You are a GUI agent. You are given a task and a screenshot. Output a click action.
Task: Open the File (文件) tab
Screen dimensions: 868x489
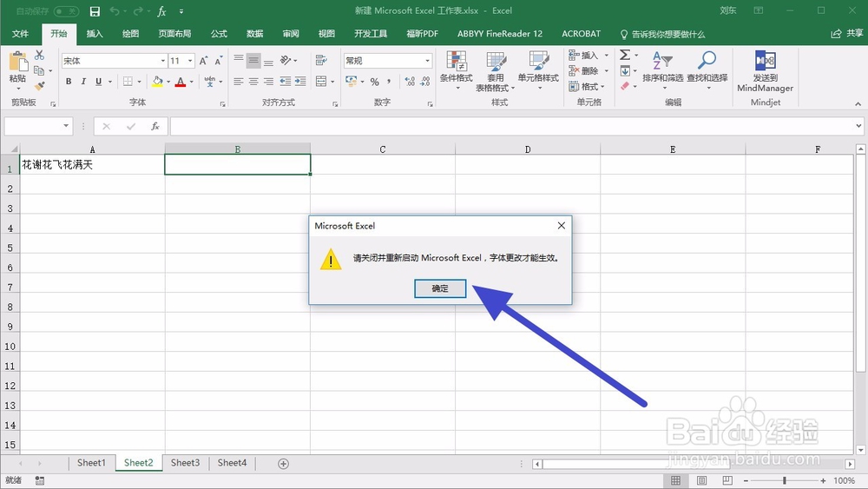(21, 34)
